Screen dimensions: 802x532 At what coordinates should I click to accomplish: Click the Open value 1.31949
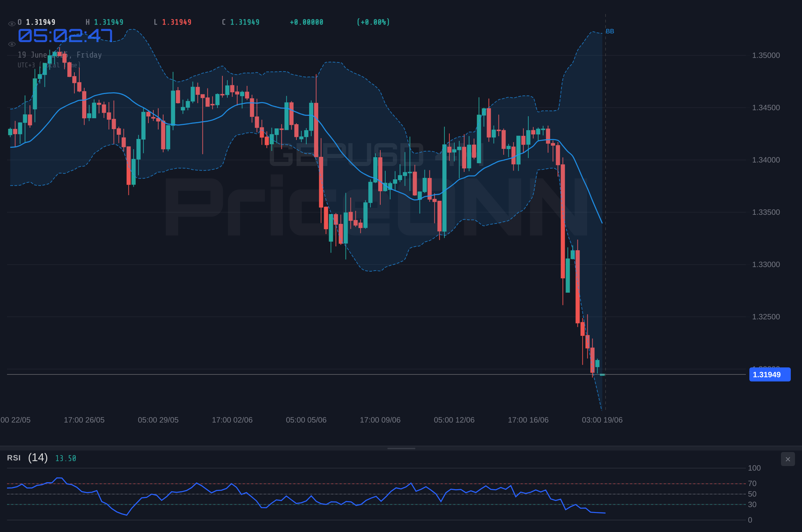pos(41,22)
